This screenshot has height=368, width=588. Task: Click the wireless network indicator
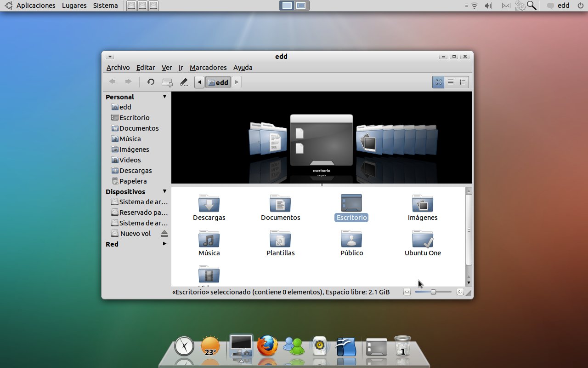(474, 6)
